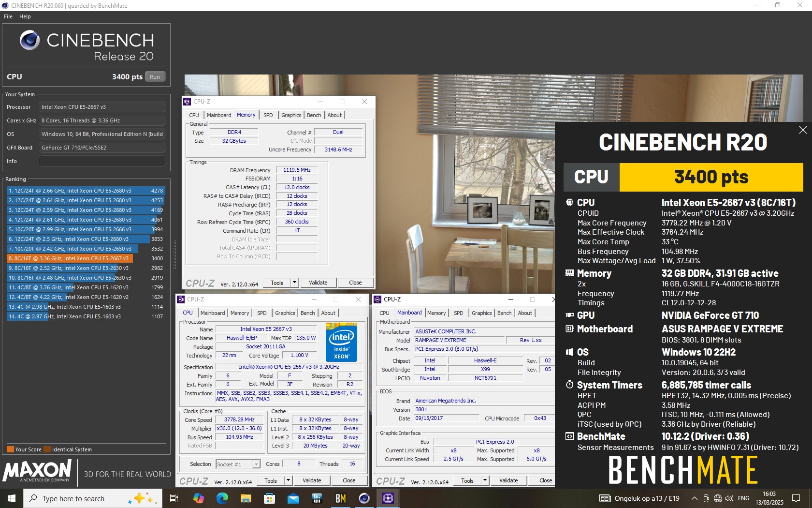Switch to BenchMate from the taskbar
The image size is (812, 508).
coord(340,498)
